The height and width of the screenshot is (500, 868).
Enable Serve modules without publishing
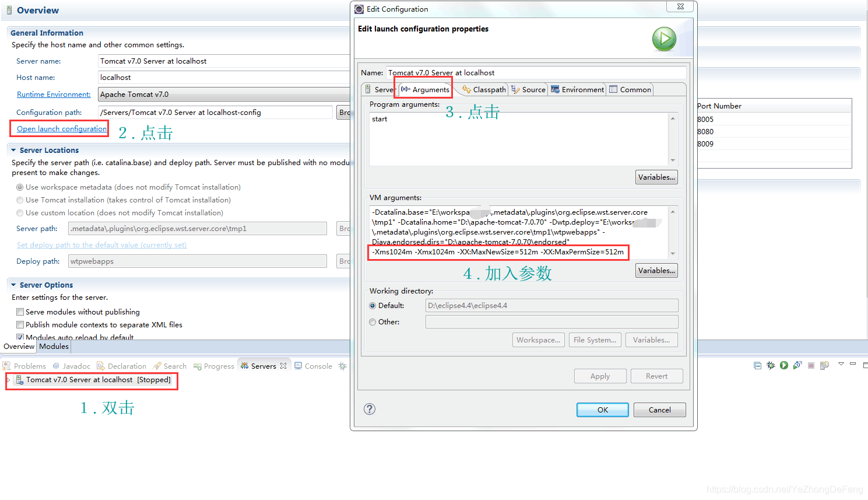coord(20,312)
